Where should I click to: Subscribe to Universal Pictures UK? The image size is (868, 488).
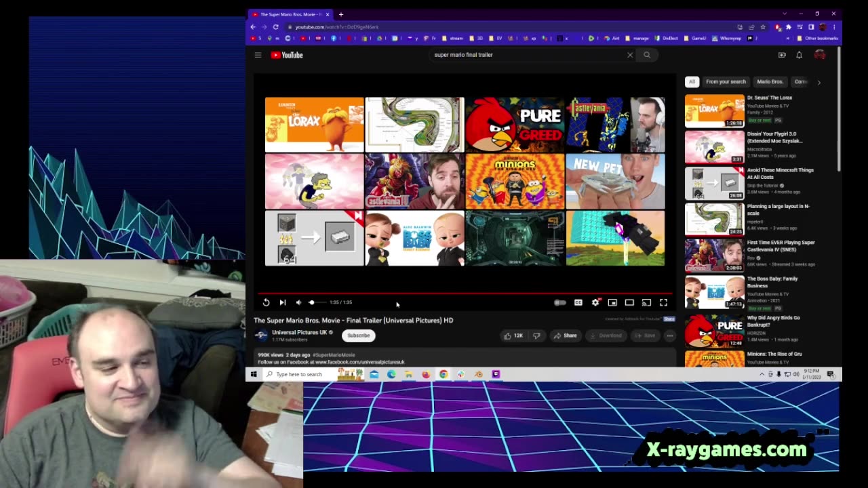click(x=359, y=335)
